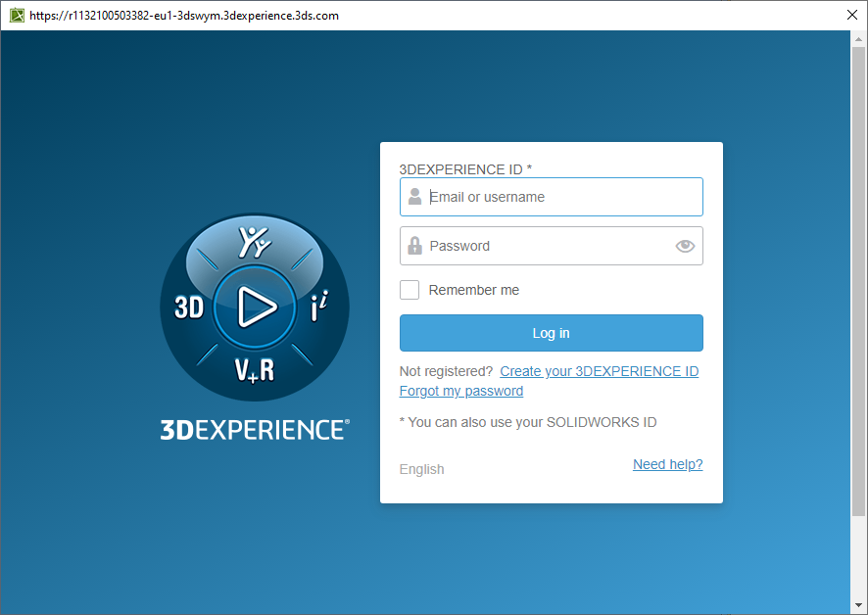
Task: Open the English language selector
Action: point(421,469)
